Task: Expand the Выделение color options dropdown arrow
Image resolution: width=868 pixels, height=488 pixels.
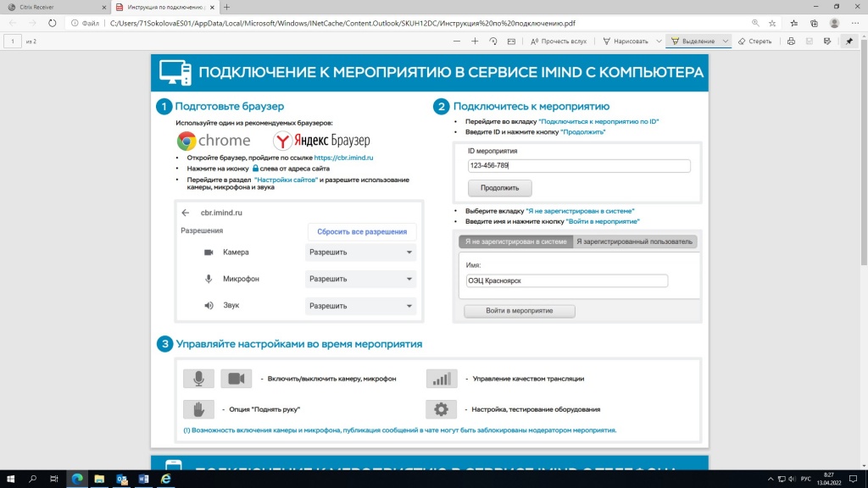Action: tap(723, 41)
